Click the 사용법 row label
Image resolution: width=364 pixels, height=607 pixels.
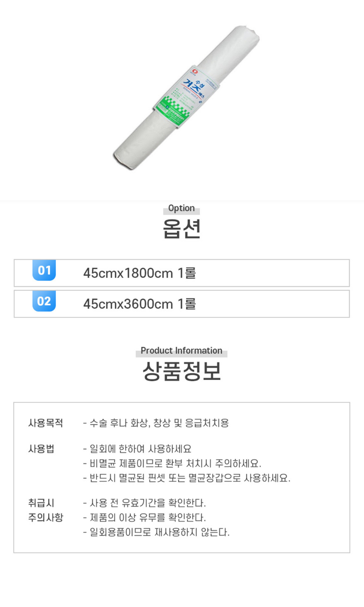pyautogui.click(x=41, y=449)
